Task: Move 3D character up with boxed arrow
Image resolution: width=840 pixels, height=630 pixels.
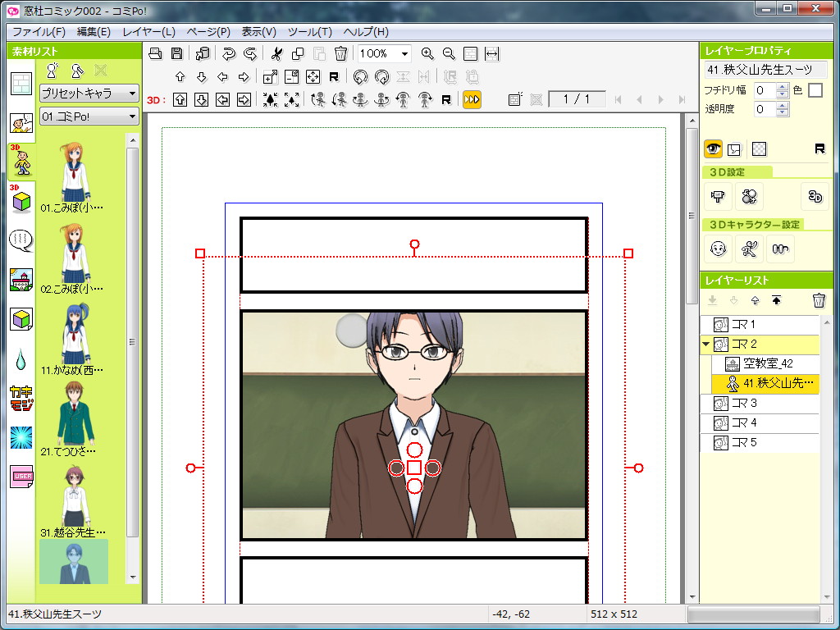Action: click(x=180, y=99)
